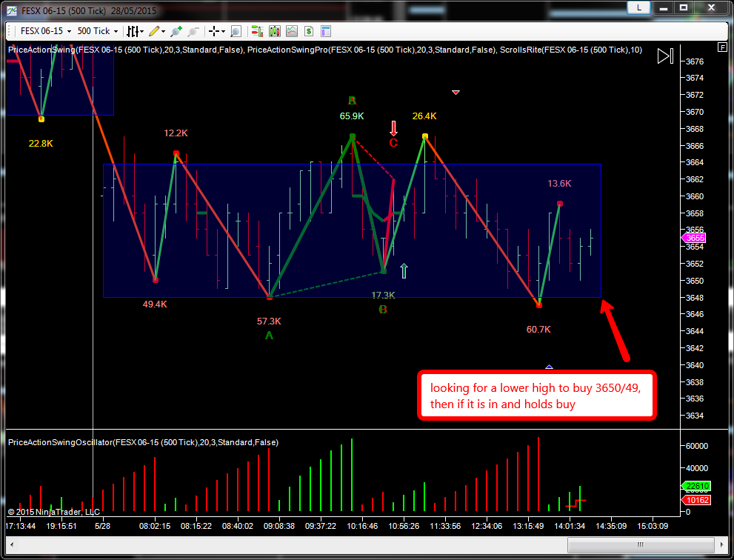Click the 13.6K swing volume label
The width and height of the screenshot is (734, 560).
pyautogui.click(x=559, y=184)
